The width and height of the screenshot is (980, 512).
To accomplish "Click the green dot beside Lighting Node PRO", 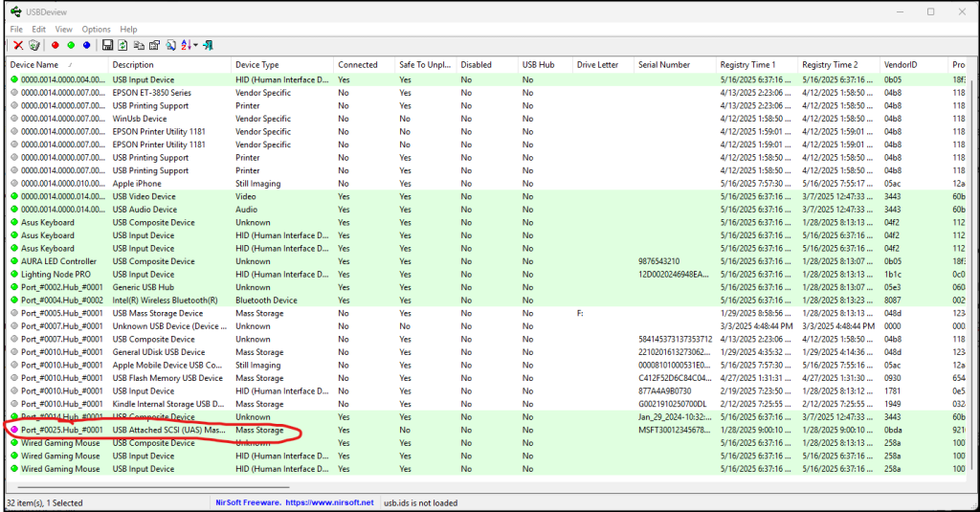I will pyautogui.click(x=14, y=275).
